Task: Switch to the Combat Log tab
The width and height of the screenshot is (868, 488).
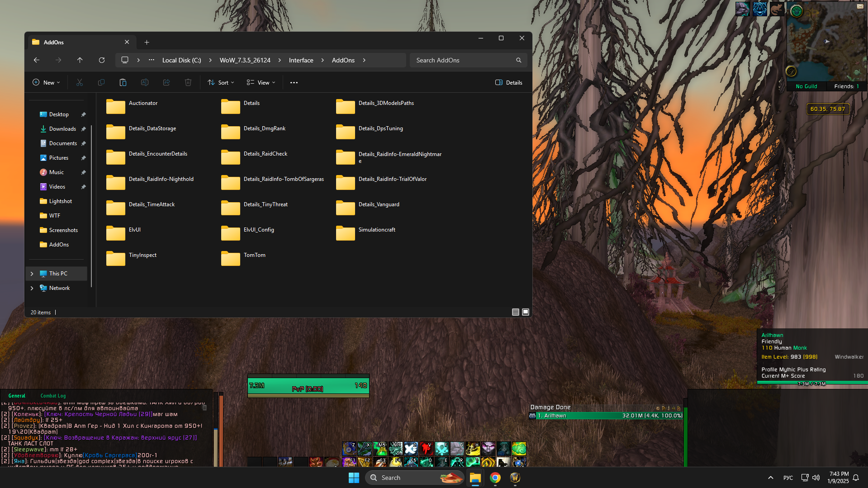Action: [x=53, y=396]
